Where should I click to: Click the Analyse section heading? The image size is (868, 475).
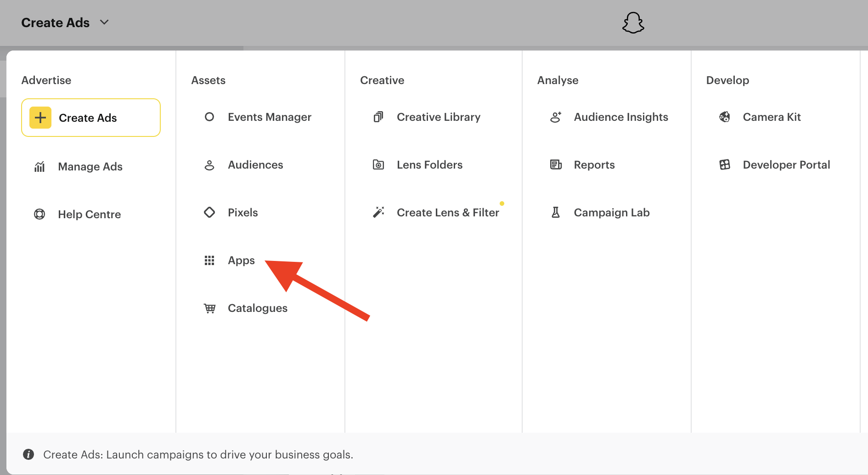(558, 80)
